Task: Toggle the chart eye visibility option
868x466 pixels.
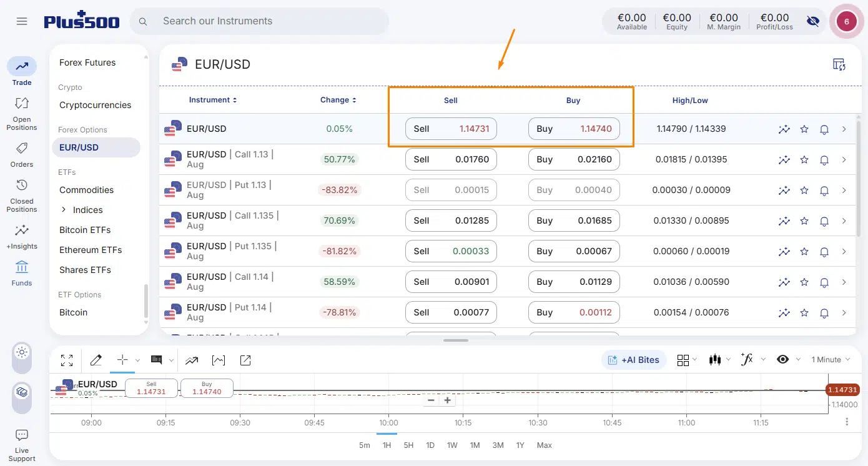Action: [782, 359]
